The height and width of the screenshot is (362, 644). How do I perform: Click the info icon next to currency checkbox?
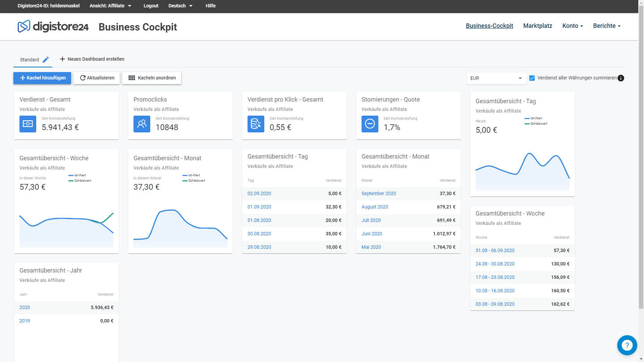[x=621, y=78]
